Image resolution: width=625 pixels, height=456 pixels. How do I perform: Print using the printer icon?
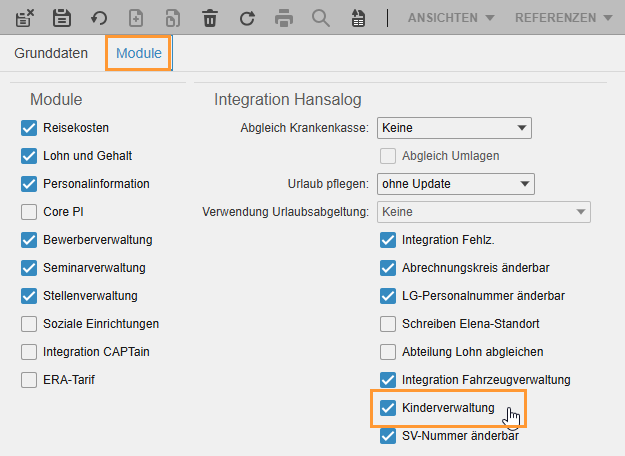coord(284,18)
